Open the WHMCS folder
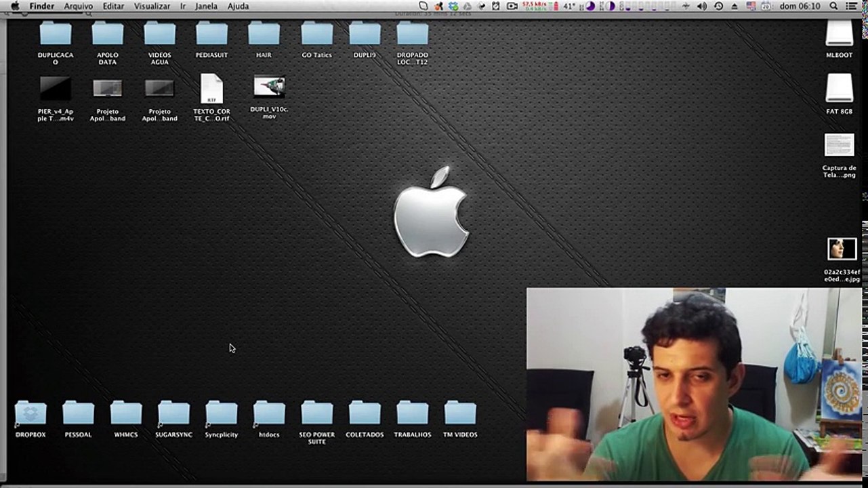The height and width of the screenshot is (488, 868). [126, 413]
